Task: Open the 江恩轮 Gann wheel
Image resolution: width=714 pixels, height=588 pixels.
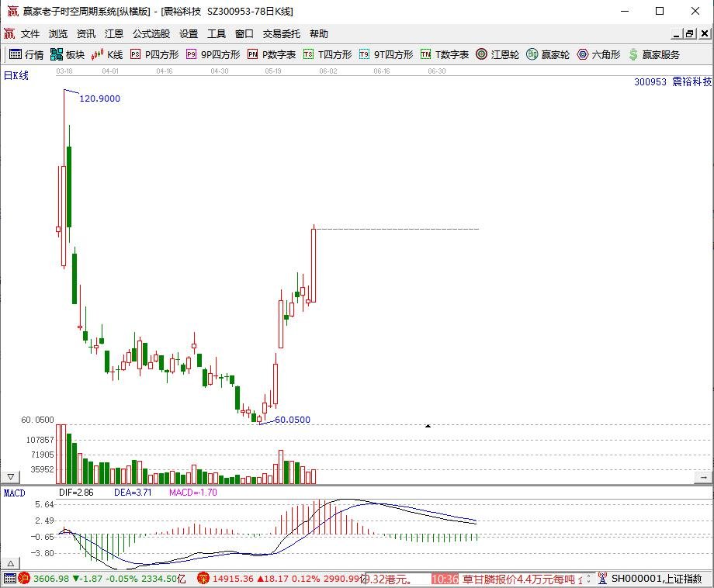Action: [x=497, y=54]
